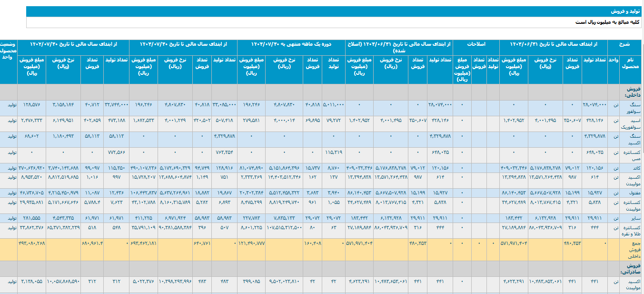Select the '(اصلاح شده)' ۱۴۰۳/۰۶/۳۱ group header

pos(399,47)
